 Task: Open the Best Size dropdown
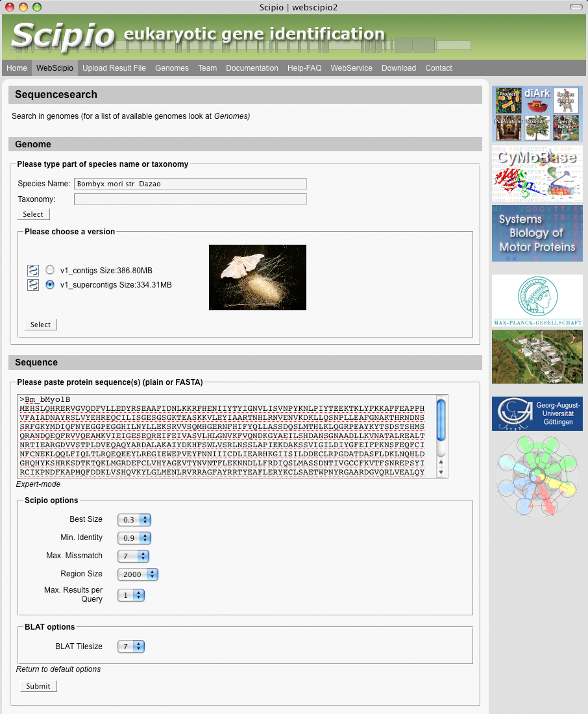(134, 519)
